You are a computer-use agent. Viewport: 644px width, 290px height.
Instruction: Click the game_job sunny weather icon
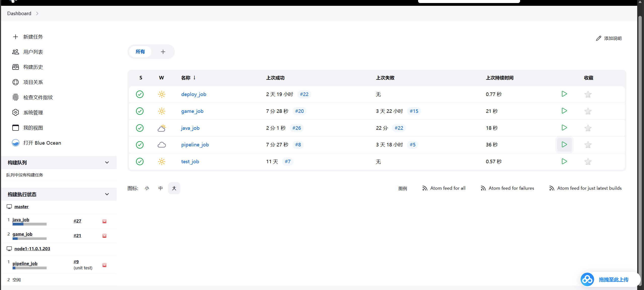click(162, 111)
